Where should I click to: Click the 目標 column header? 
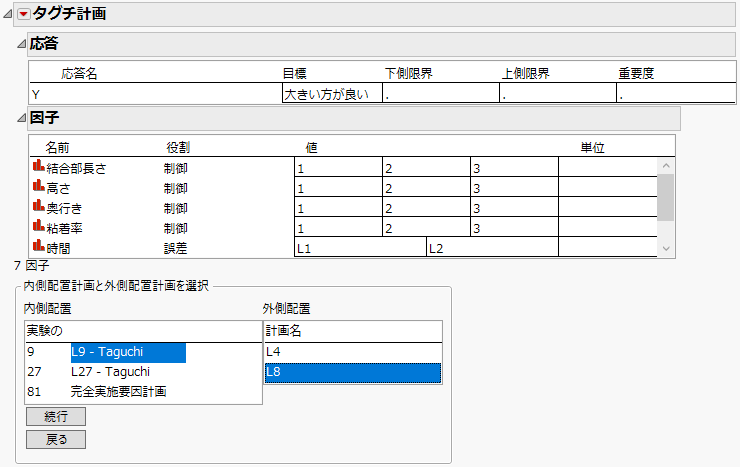point(294,74)
